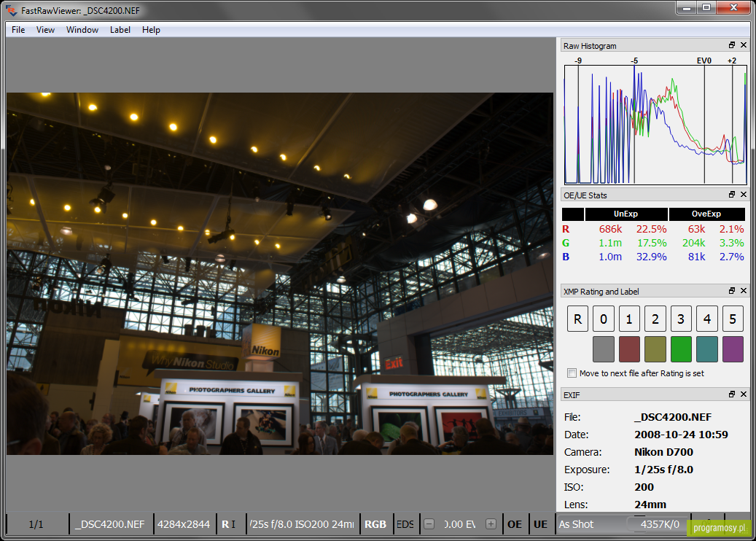
Task: Click the 4357K/0 color temperature field
Action: tap(660, 524)
